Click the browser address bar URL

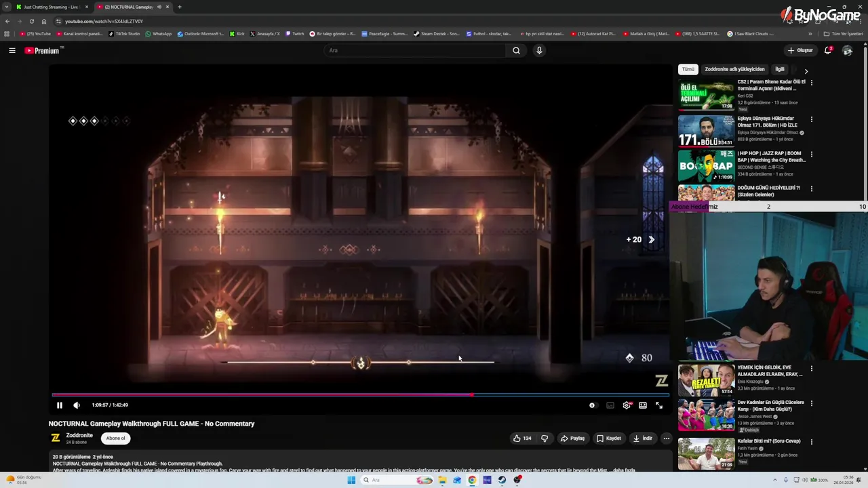pyautogui.click(x=104, y=21)
